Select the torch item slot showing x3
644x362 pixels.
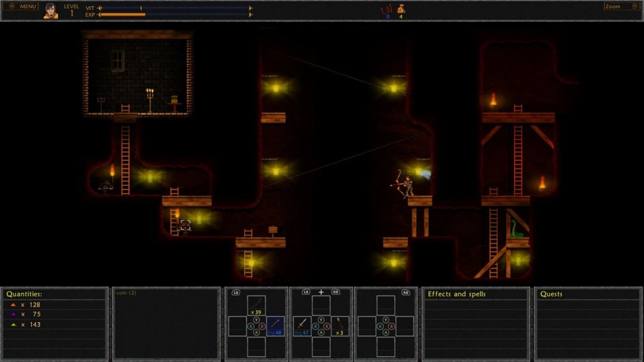pos(340,326)
